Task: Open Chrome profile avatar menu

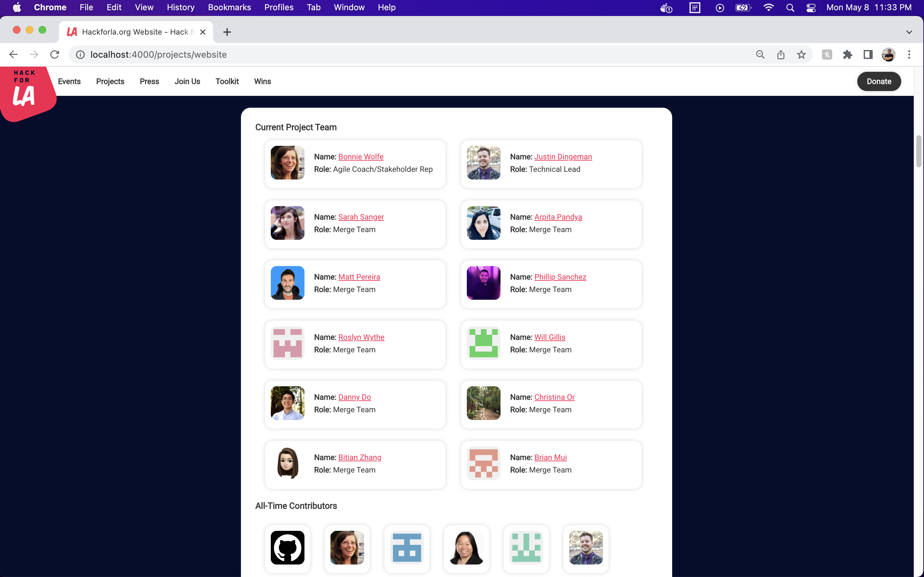Action: (x=888, y=54)
